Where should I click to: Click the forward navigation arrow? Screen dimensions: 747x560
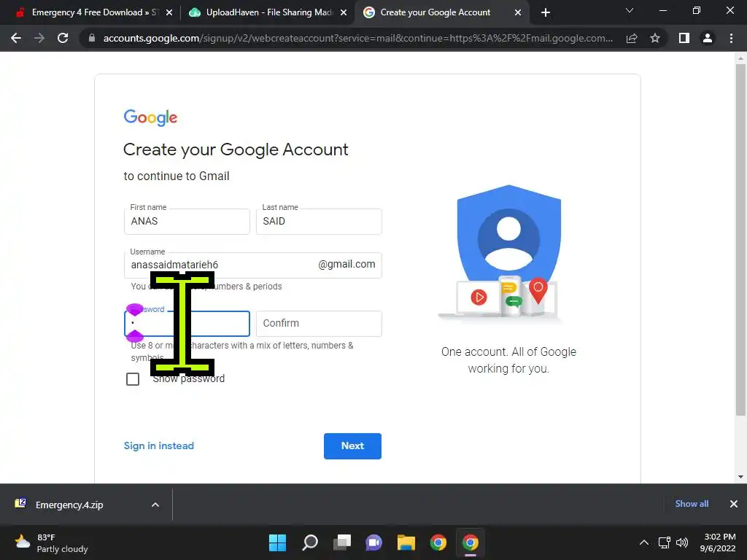point(39,38)
